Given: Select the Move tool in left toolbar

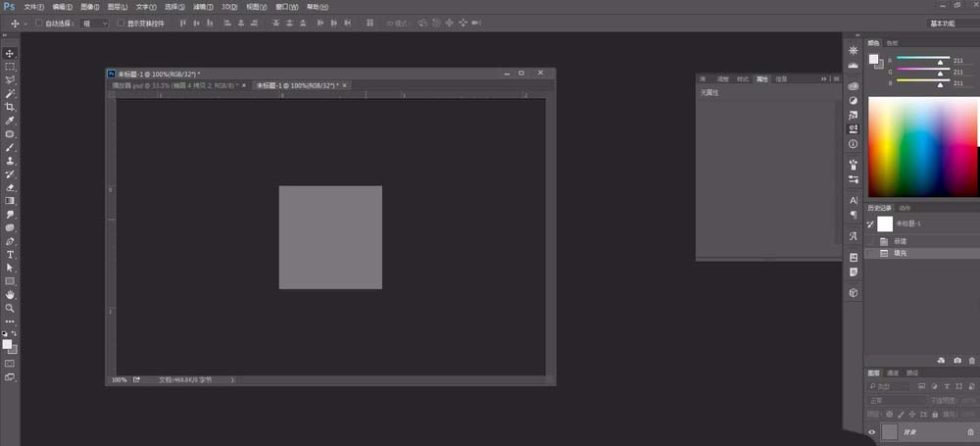Looking at the screenshot, I should coord(10,53).
